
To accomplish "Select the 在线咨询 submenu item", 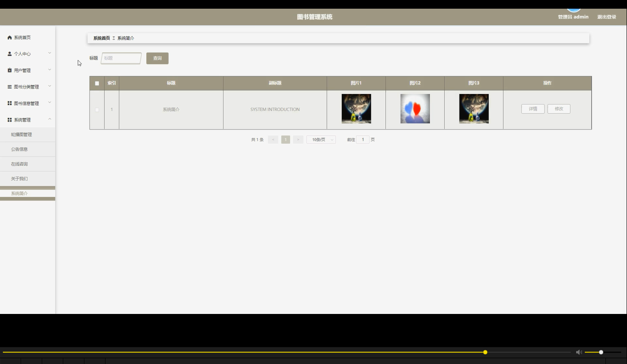I will [27, 164].
